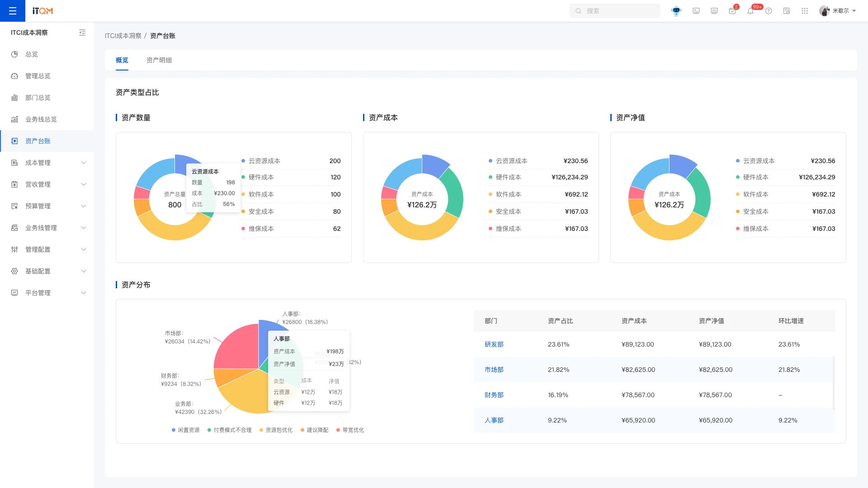
Task: Open the 财务部 department link
Action: (494, 395)
